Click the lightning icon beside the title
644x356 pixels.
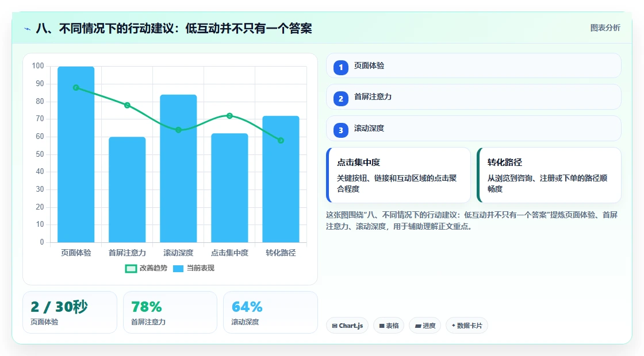(28, 29)
